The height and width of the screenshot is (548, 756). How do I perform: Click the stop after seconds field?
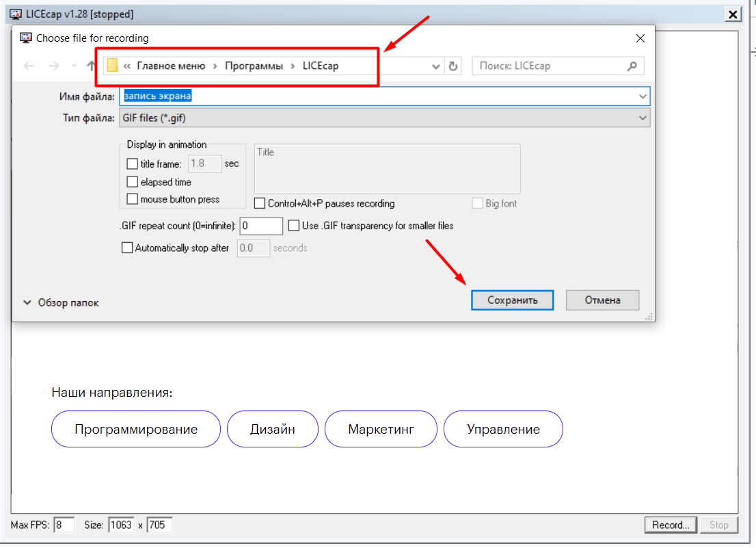click(x=253, y=248)
